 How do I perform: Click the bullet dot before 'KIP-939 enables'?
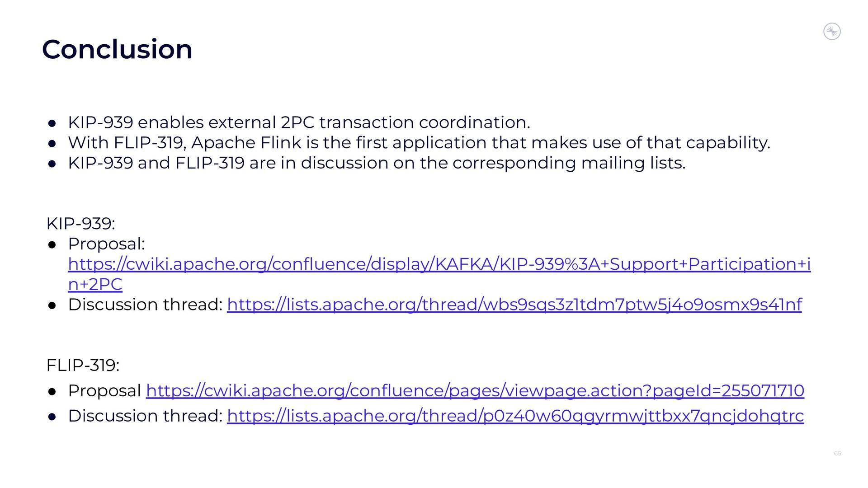coord(52,123)
